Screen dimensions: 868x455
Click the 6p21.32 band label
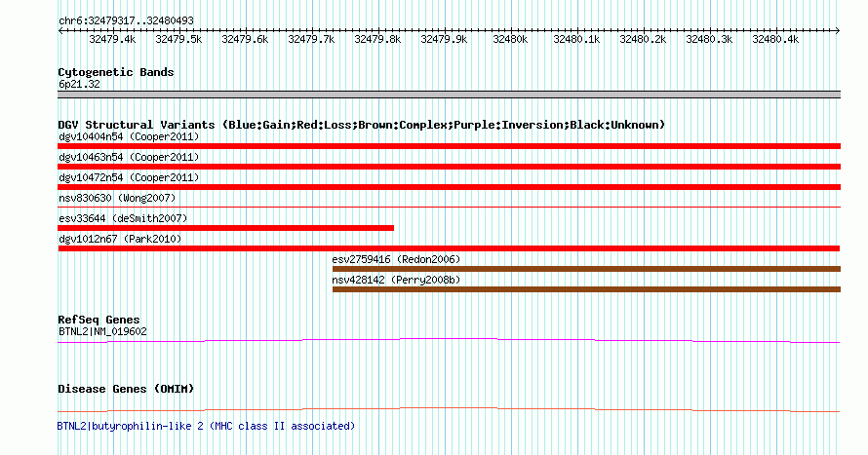click(x=79, y=84)
